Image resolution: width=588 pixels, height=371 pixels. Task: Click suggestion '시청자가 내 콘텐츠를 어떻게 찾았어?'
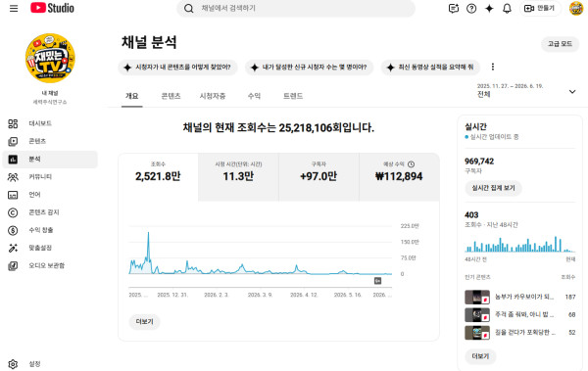coord(177,68)
